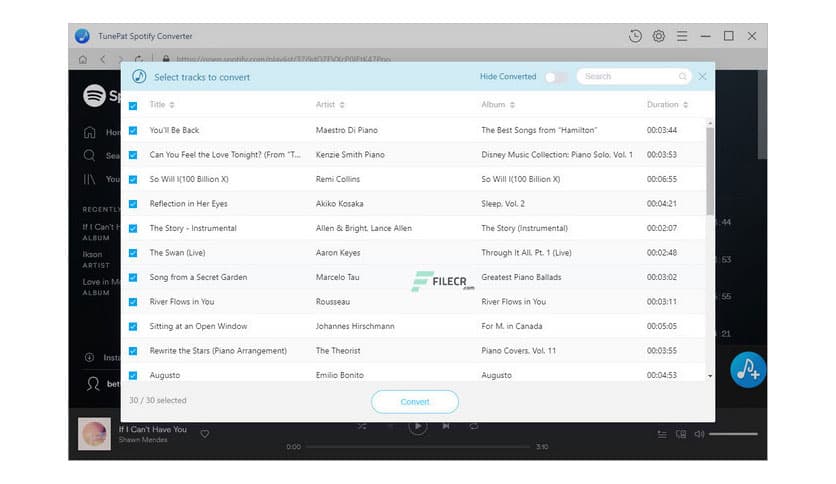Viewport: 836px width, 484px height.
Task: Uncheck Rewrite the Stars track
Action: [x=133, y=351]
